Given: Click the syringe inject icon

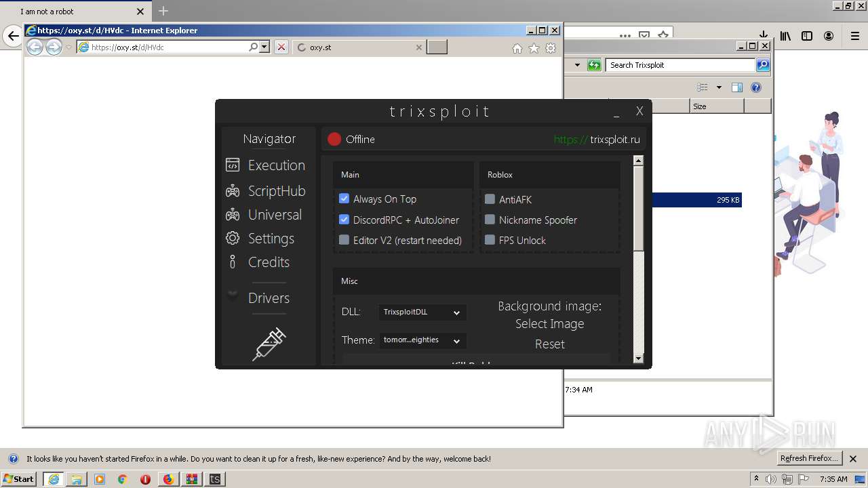Looking at the screenshot, I should tap(269, 344).
